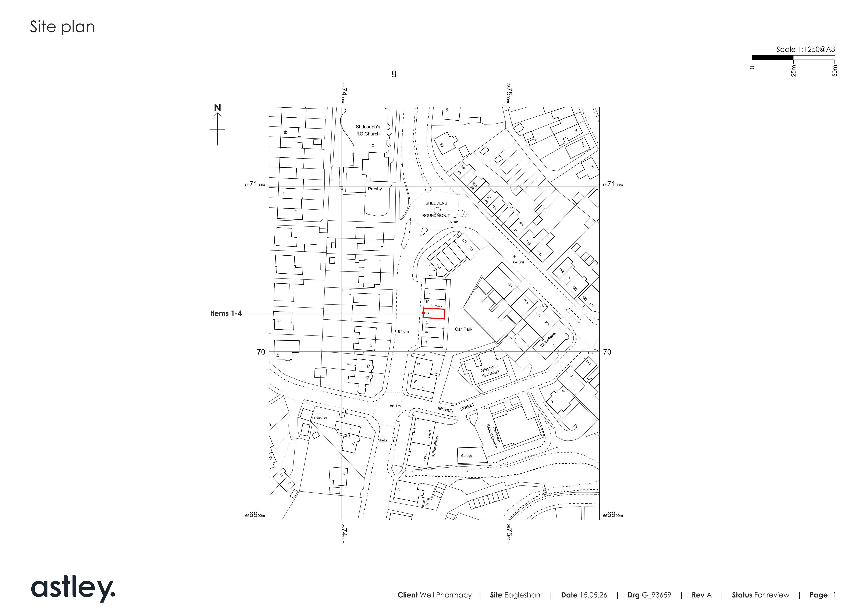This screenshot has height=614, width=868.
Task: Click 'Site Eaglesham' in the footer
Action: 516,595
